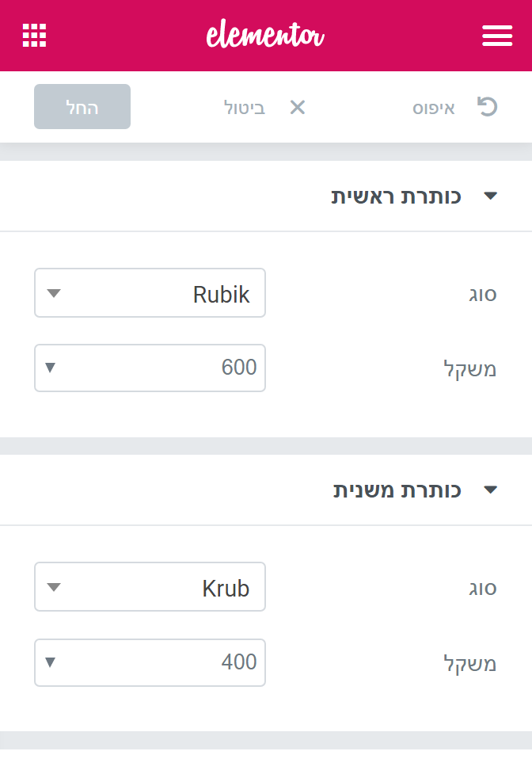
Task: Collapse כותרת ראשית section via its arrow
Action: point(490,196)
